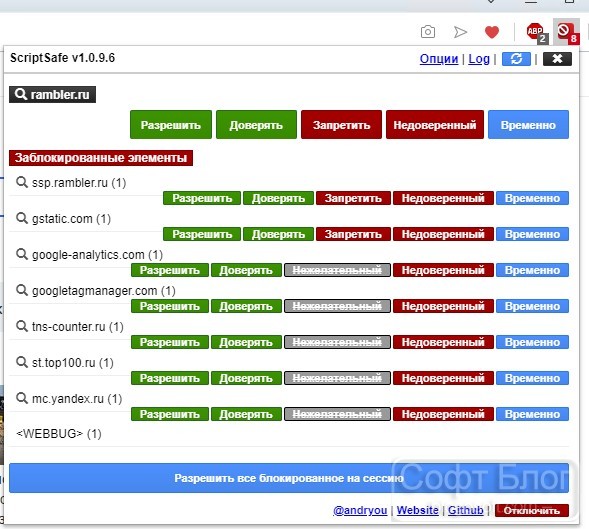The width and height of the screenshot is (589, 529).
Task: Temporarily allow mc.yandex.ru with Временно
Action: pos(532,414)
